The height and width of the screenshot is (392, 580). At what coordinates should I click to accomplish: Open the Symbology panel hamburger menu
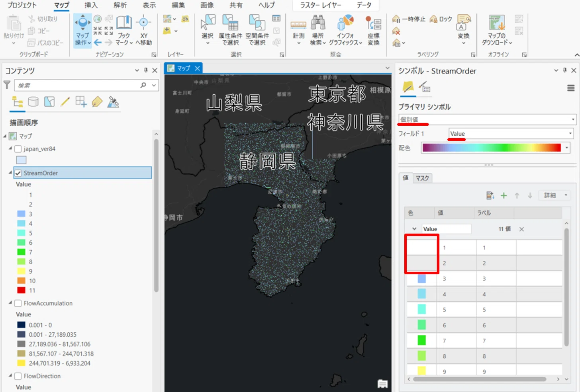coord(571,88)
